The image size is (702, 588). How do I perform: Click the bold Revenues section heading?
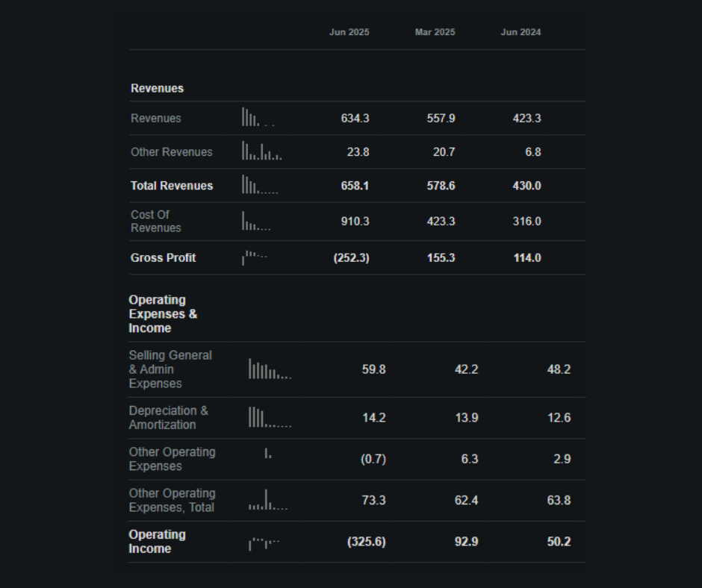pos(157,88)
